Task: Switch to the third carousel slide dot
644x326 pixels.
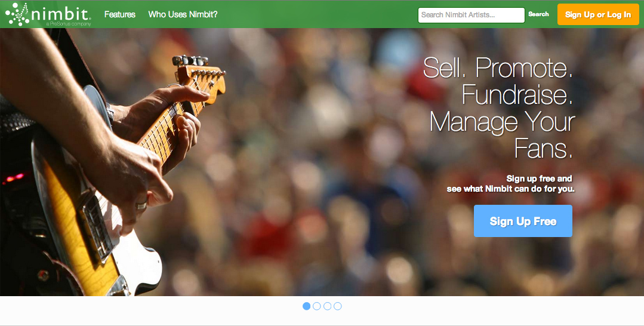Action: coord(327,306)
